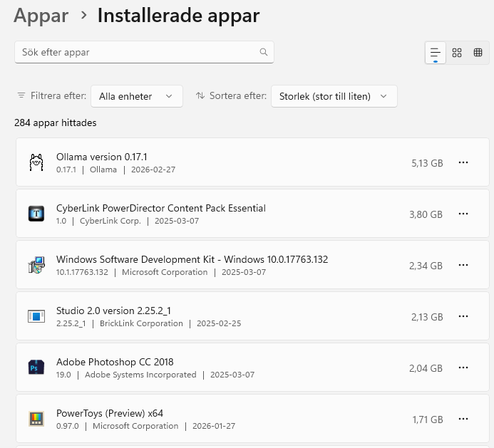Screen dimensions: 494x448
Task: Click the 2,04 GB size value
Action: [426, 368]
